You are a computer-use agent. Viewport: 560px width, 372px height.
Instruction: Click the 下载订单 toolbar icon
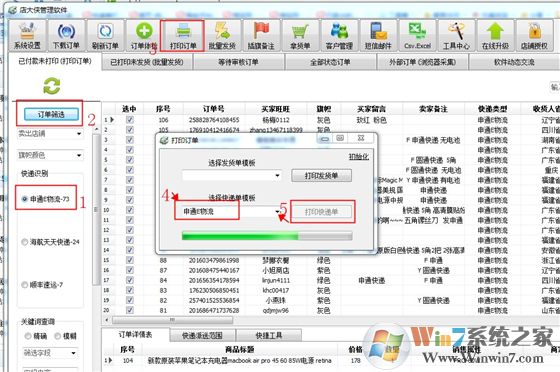tap(66, 35)
